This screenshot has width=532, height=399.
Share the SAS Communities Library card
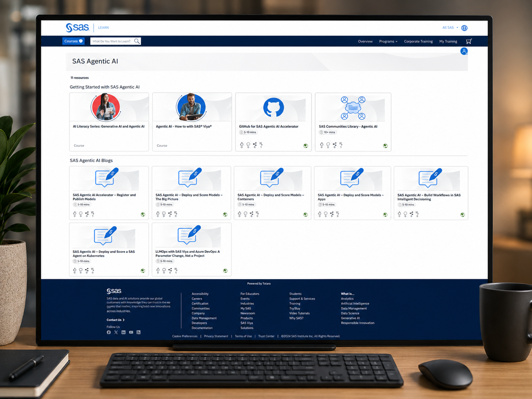pyautogui.click(x=334, y=144)
